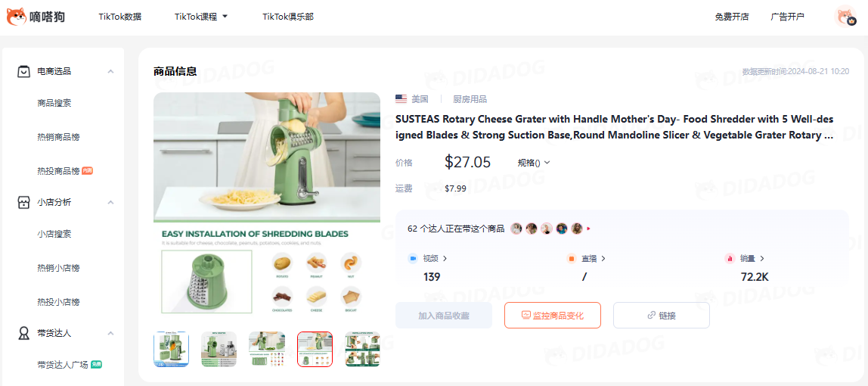Open the user avatar profile icon

[845, 17]
